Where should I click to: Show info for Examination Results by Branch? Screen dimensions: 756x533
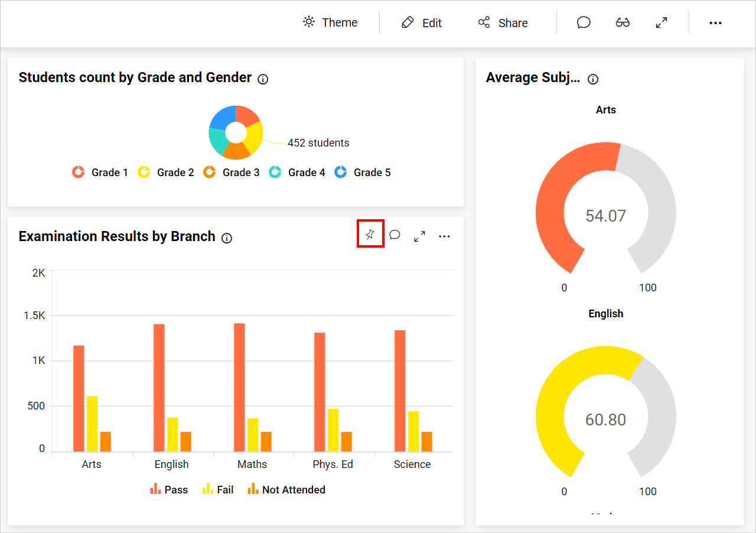(227, 238)
